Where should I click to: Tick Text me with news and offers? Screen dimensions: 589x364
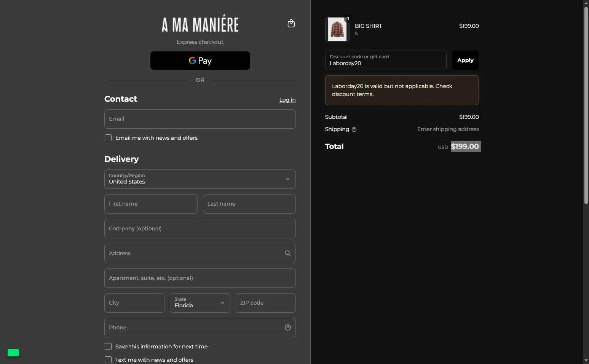(x=108, y=360)
